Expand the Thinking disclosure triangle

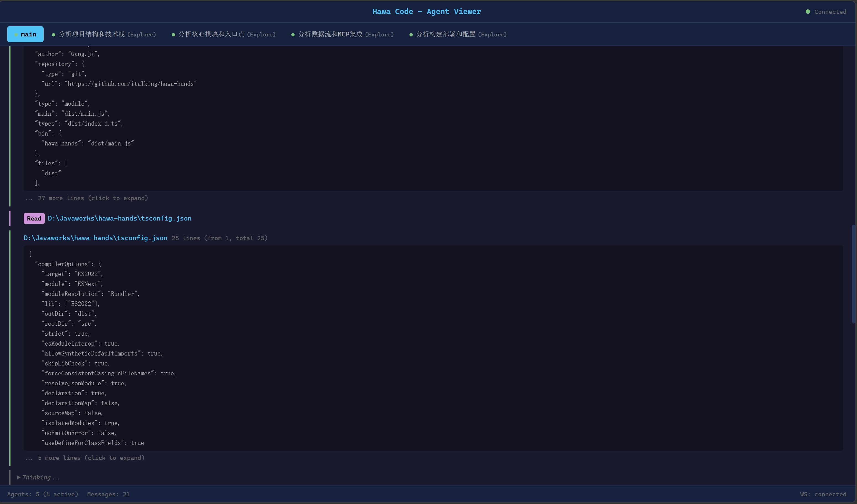point(19,478)
